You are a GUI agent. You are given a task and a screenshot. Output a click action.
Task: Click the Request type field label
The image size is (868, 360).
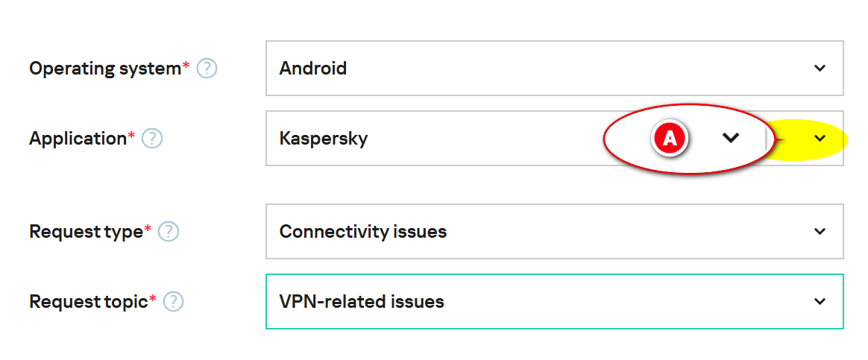tap(86, 231)
